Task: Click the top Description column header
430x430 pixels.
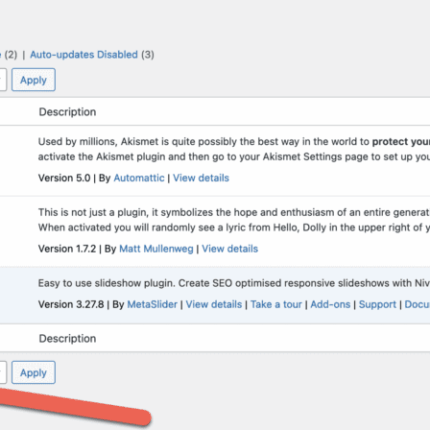Action: coord(67,112)
